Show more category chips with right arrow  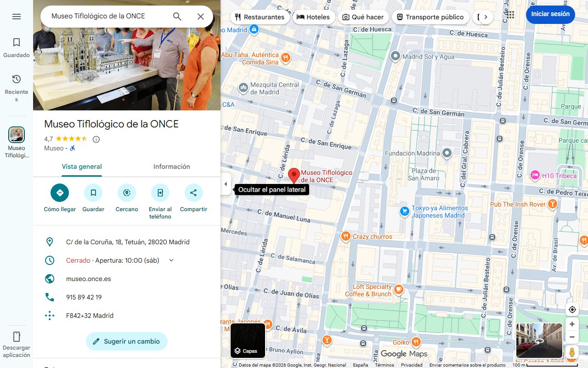point(486,17)
